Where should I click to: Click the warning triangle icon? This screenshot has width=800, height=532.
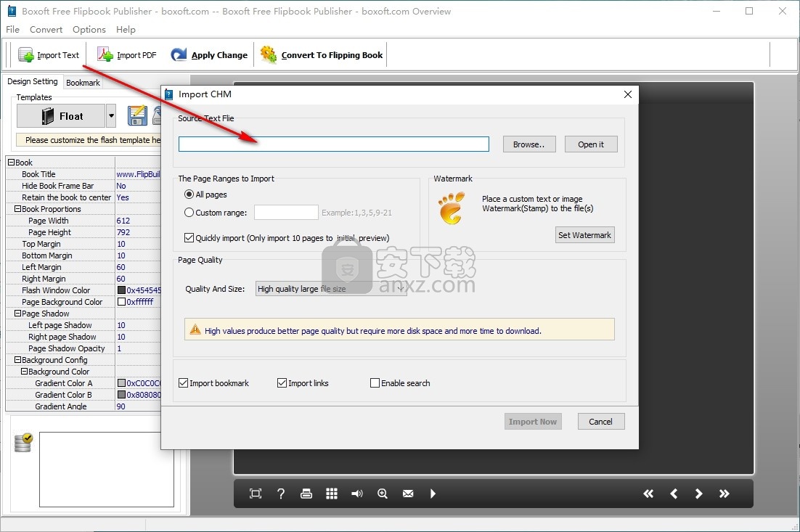tap(195, 330)
